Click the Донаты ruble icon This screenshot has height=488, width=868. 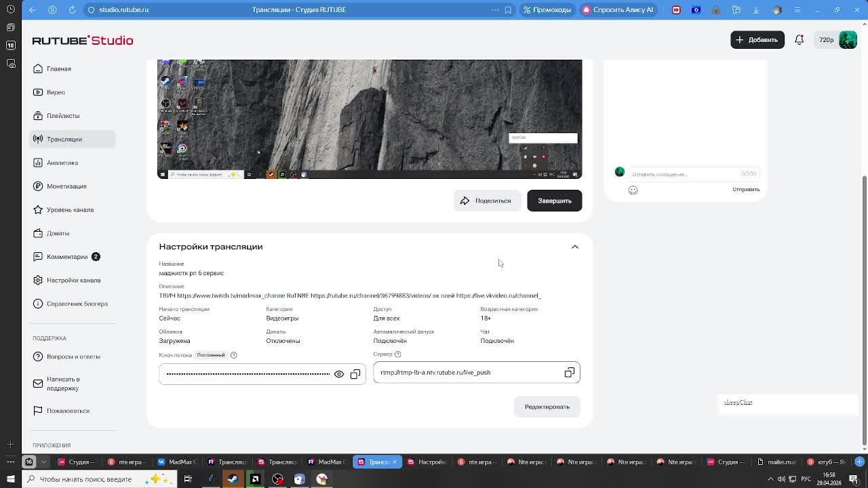38,233
